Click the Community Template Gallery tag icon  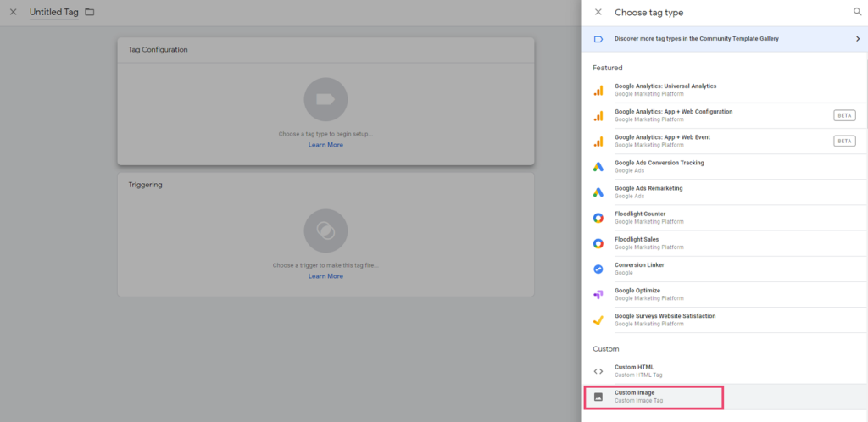[598, 39]
